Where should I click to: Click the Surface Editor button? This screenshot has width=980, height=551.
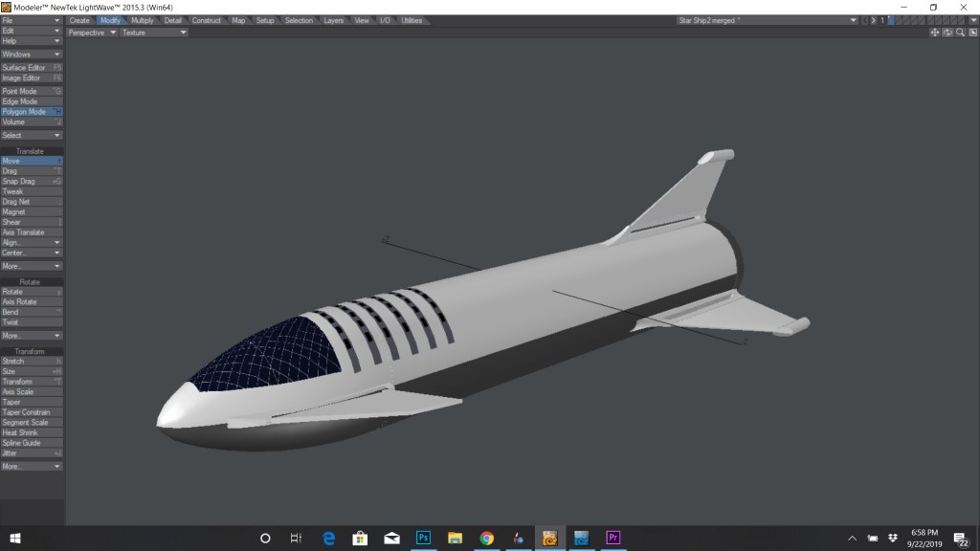point(32,68)
